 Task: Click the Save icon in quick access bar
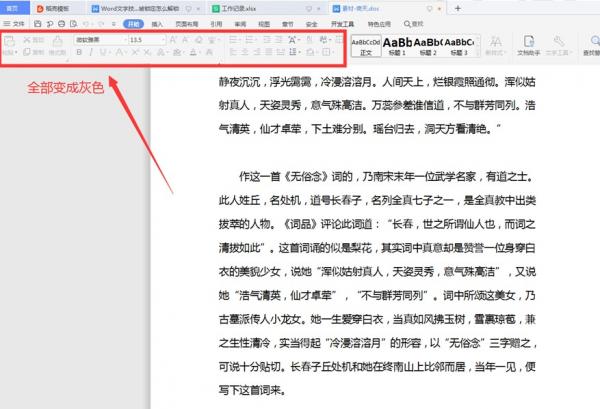pyautogui.click(x=38, y=24)
